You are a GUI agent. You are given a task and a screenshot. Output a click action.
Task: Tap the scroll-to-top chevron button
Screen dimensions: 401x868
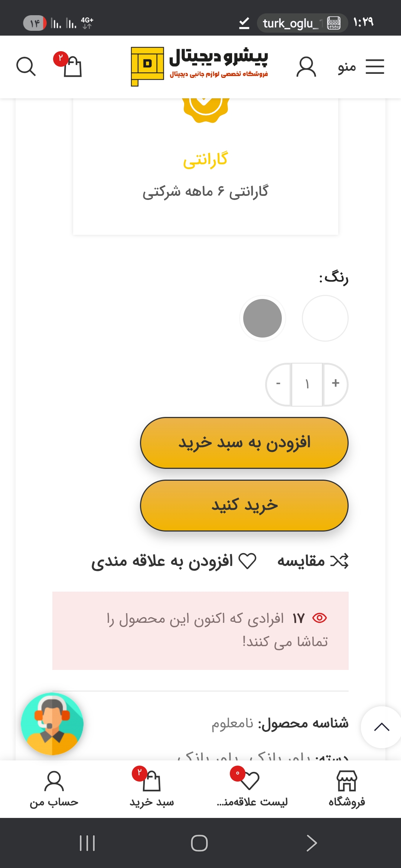381,727
